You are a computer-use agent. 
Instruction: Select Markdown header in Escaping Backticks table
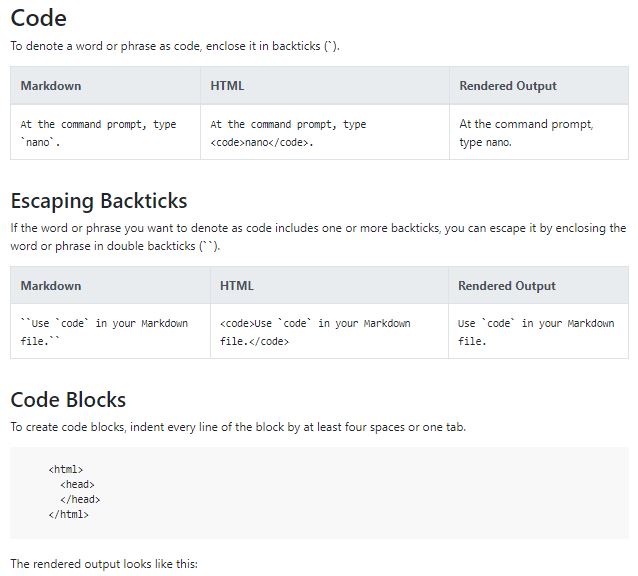51,286
